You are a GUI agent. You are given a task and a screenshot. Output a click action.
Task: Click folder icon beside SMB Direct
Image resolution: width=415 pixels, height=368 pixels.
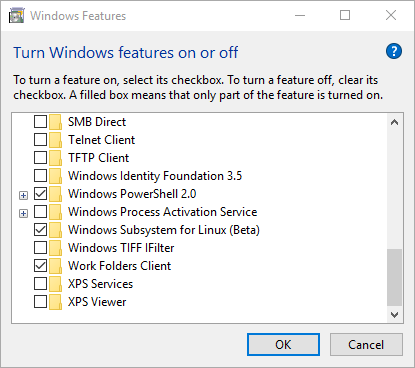(55, 122)
